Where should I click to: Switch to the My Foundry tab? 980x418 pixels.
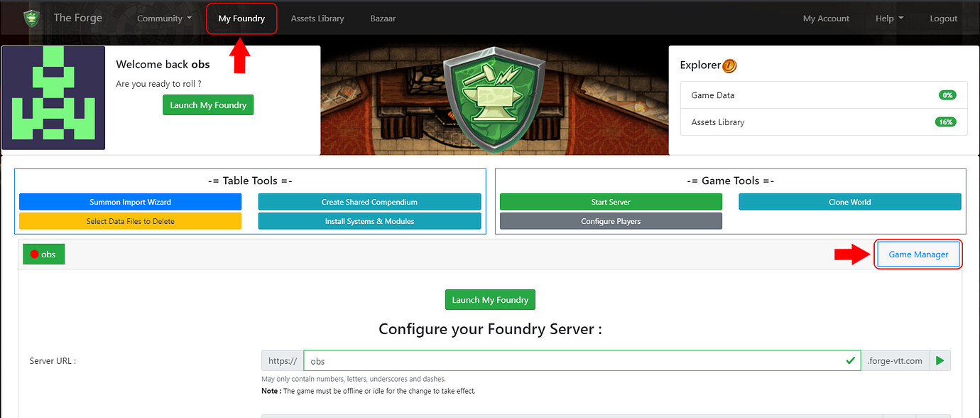(241, 18)
